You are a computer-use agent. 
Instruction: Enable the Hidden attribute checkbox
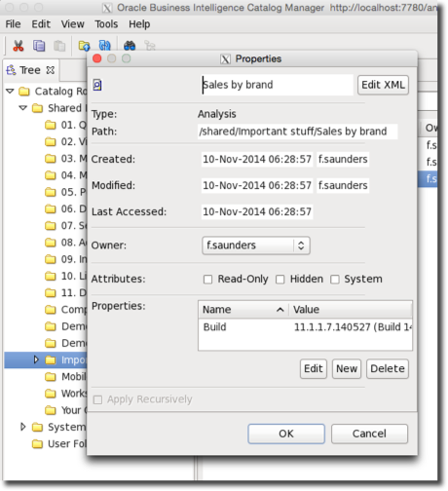click(280, 280)
